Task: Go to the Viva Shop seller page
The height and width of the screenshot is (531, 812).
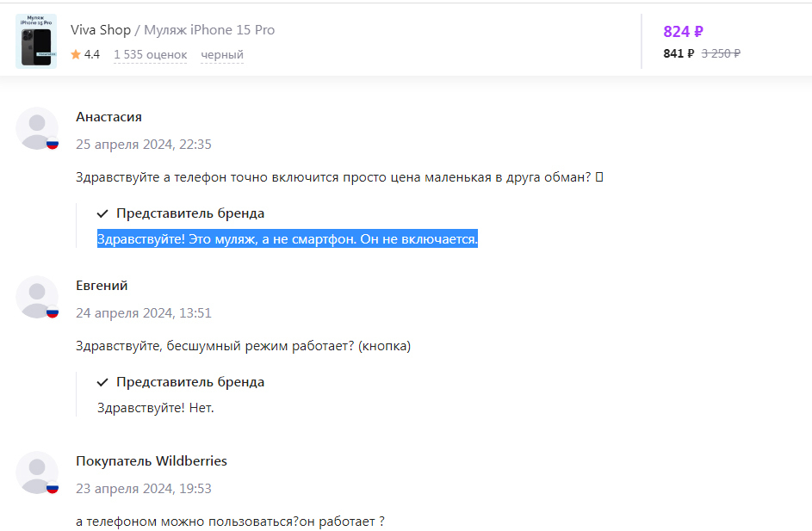Action: click(x=100, y=30)
